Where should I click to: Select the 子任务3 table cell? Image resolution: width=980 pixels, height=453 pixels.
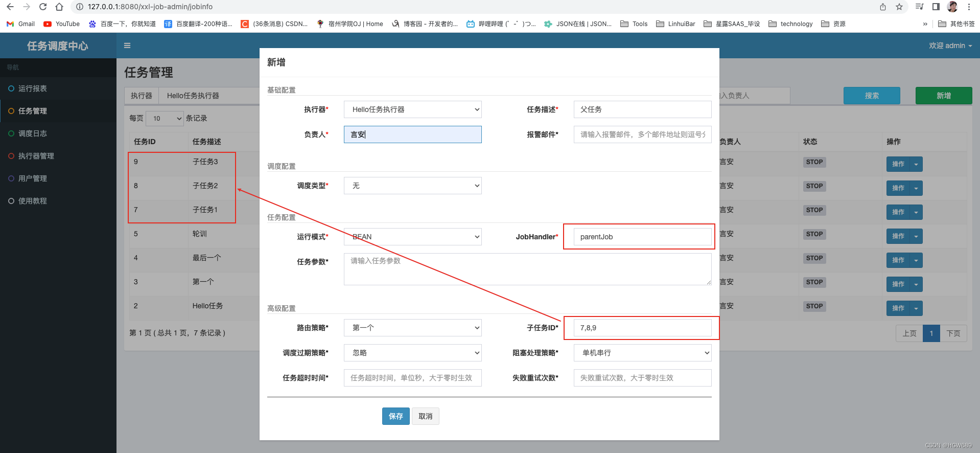pyautogui.click(x=205, y=162)
